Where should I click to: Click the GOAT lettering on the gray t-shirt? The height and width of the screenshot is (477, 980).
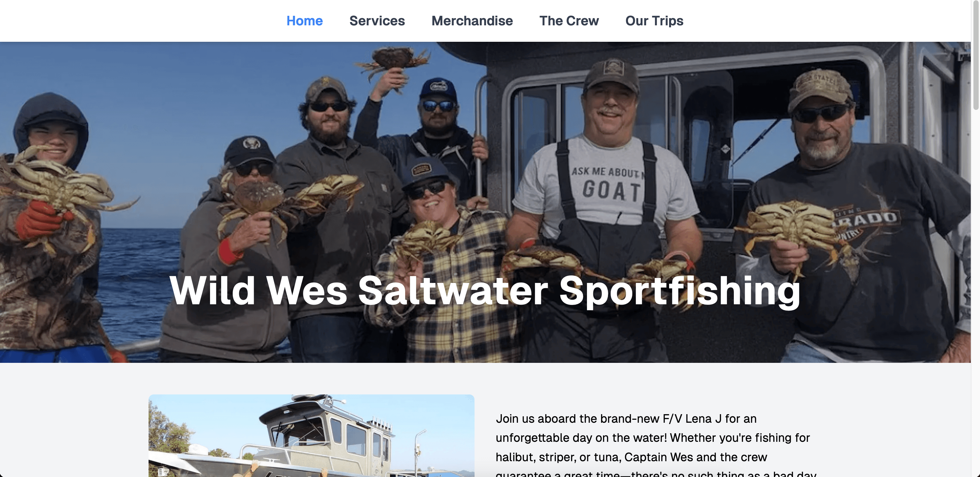tap(612, 191)
